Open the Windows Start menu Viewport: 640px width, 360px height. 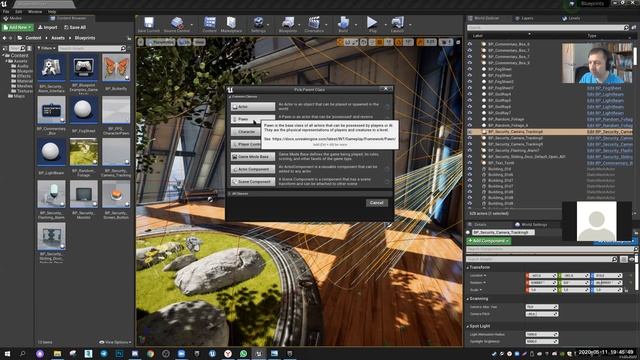[x=7, y=353]
